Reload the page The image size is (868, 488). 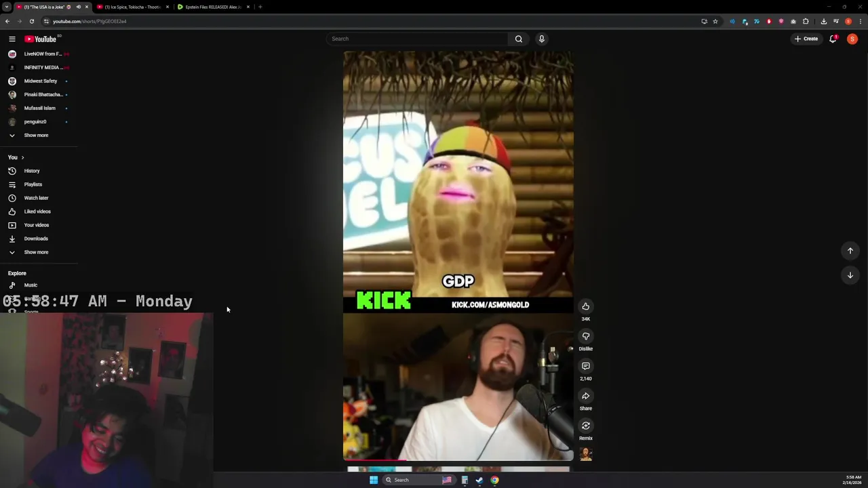click(32, 21)
